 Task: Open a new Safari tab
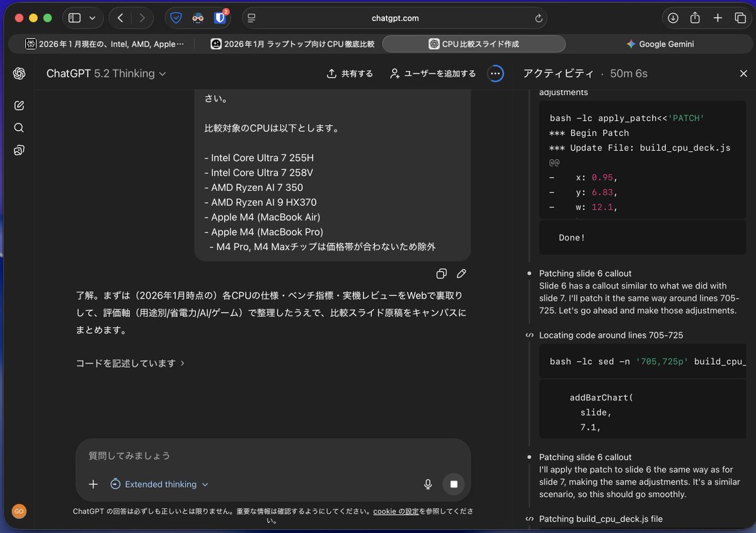coord(718,18)
